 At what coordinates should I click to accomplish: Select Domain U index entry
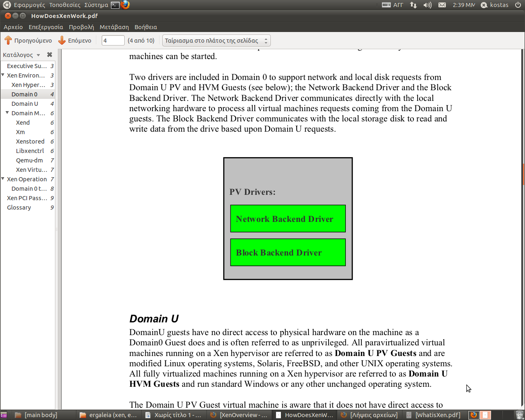pyautogui.click(x=27, y=104)
